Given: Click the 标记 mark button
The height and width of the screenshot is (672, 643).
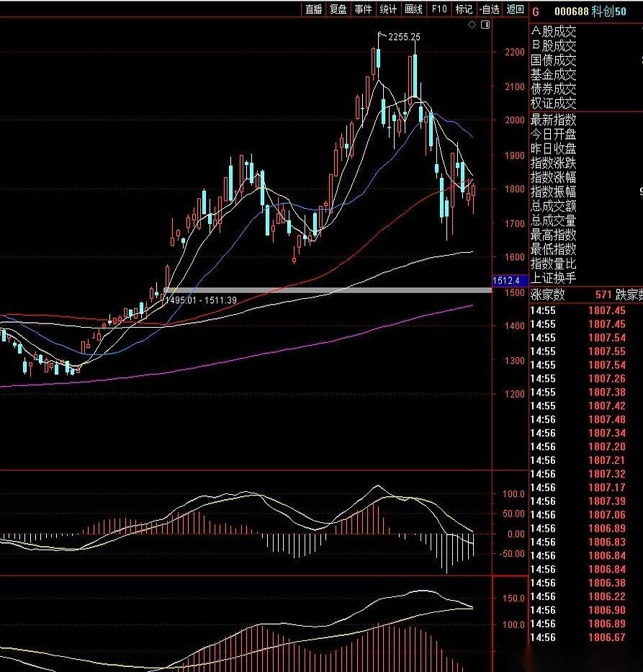Looking at the screenshot, I should coord(464,9).
